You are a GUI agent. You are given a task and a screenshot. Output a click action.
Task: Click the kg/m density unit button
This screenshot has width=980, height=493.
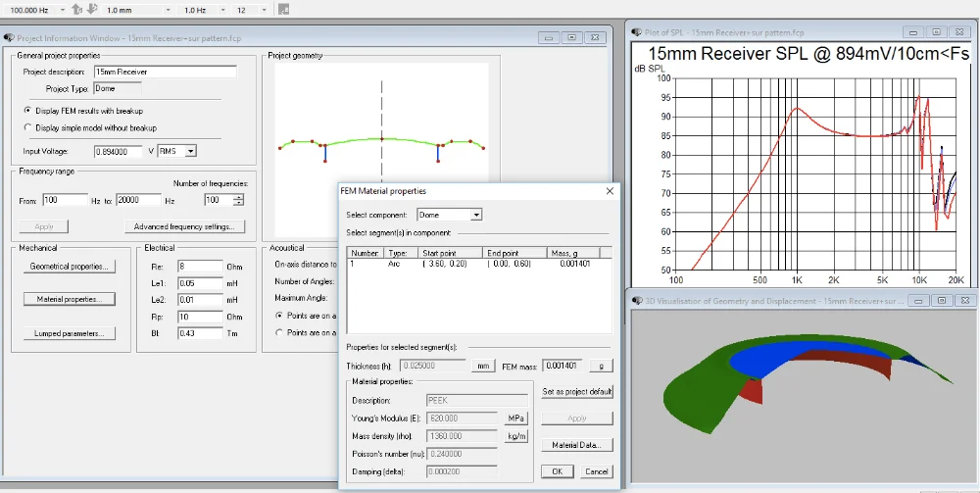point(515,436)
